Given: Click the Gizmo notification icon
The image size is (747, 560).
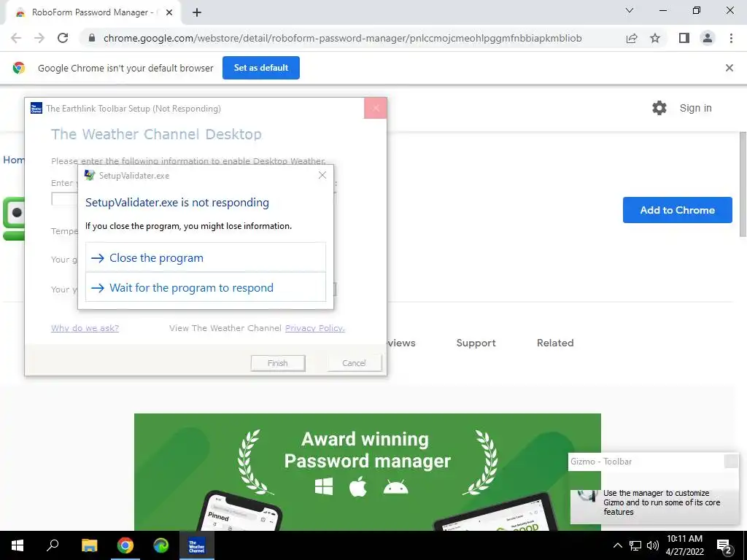Looking at the screenshot, I should click(x=587, y=496).
